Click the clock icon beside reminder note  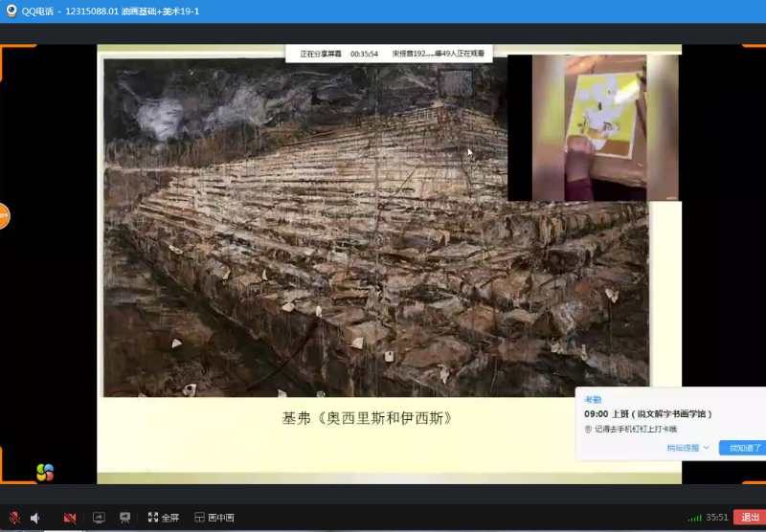pyautogui.click(x=588, y=429)
